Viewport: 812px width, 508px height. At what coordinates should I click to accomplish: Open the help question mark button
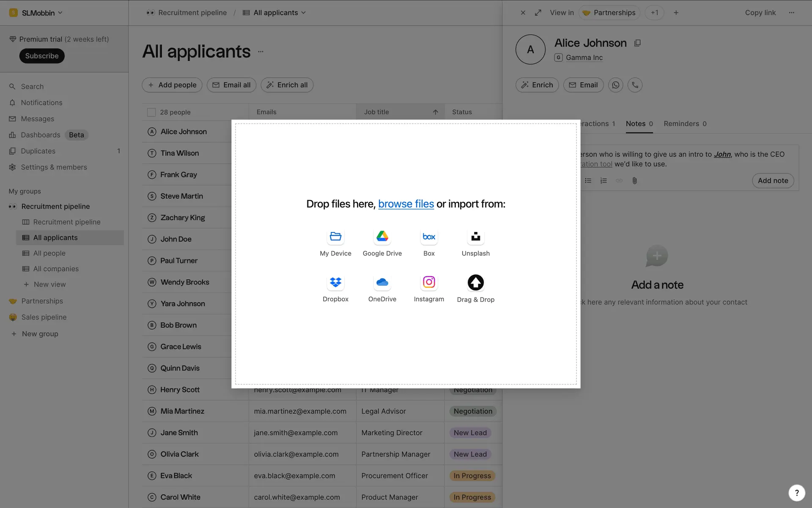[x=796, y=492]
